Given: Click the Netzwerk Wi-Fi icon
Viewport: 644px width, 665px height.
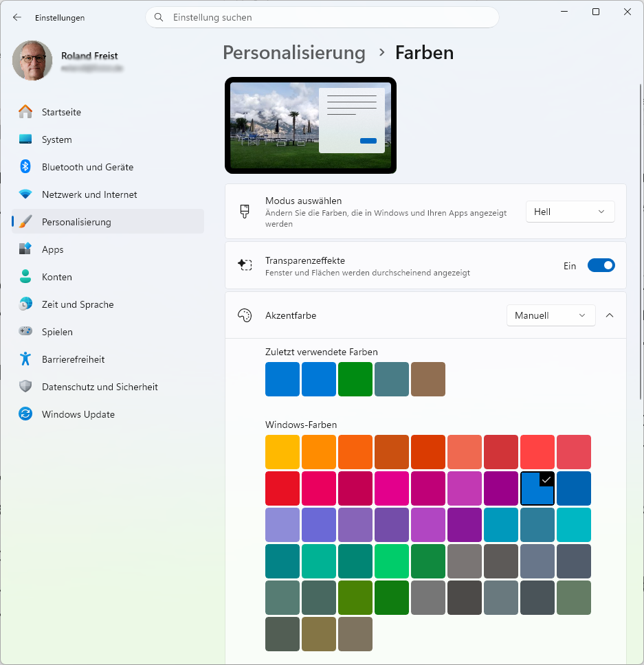Looking at the screenshot, I should point(25,194).
